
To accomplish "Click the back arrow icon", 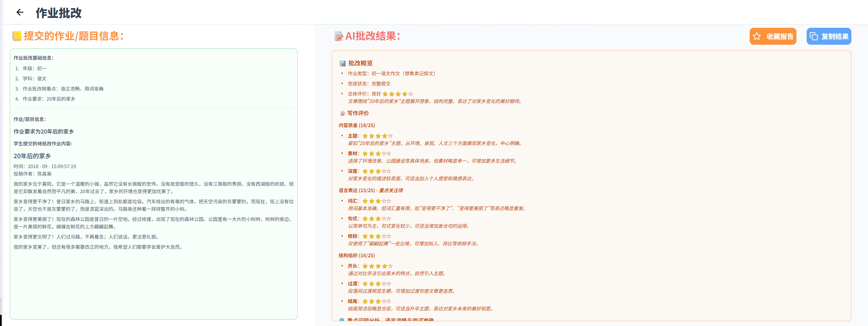I will [x=20, y=13].
